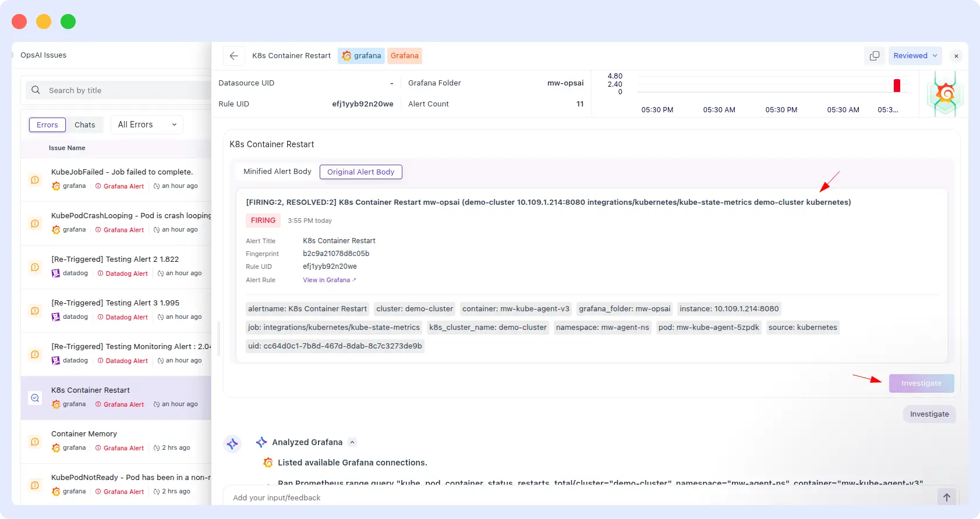Click label chip container: mw-kube-agent-v3
This screenshot has height=519, width=980.
(x=516, y=309)
